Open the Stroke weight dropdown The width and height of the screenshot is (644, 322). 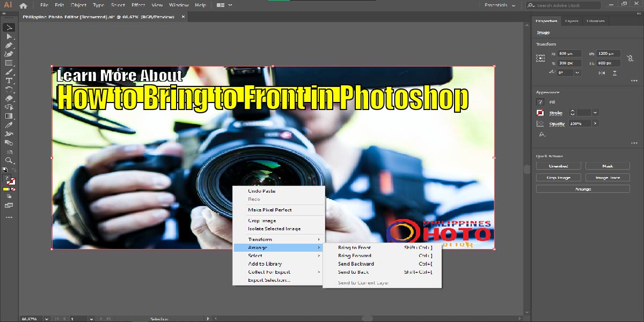tap(595, 113)
